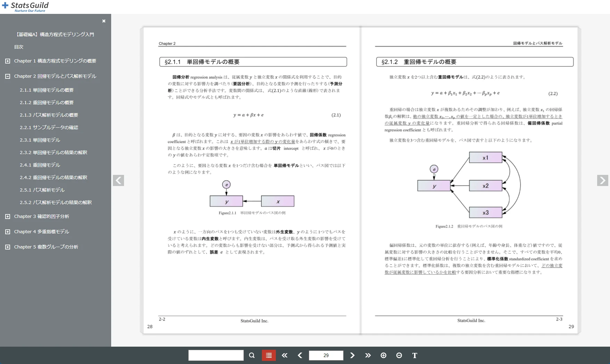Click the T text-size icon in the toolbar
Viewport: 610px width, 364px height.
click(414, 355)
